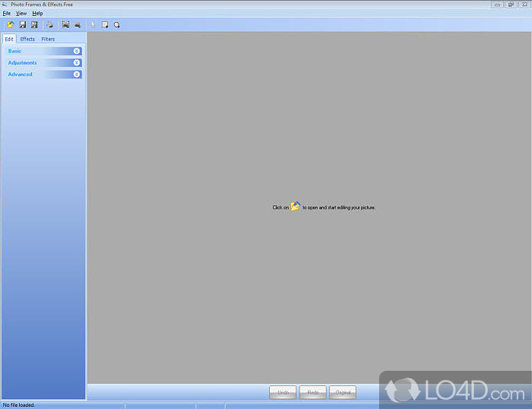
Task: Open the Help menu
Action: pyautogui.click(x=37, y=14)
